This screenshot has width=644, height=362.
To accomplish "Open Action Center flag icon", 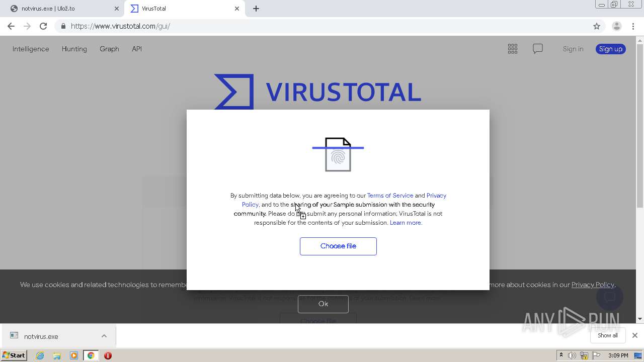I will 596,355.
